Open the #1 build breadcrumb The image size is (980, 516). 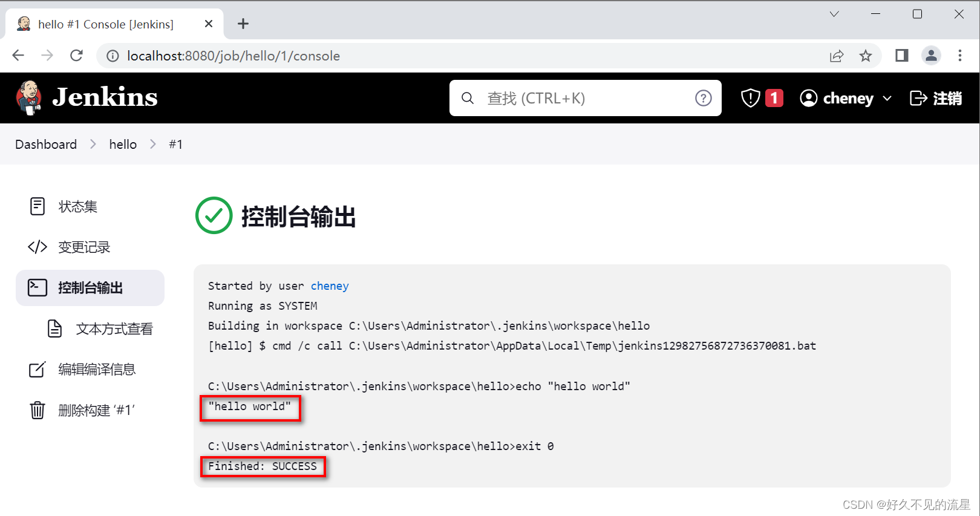coord(175,144)
